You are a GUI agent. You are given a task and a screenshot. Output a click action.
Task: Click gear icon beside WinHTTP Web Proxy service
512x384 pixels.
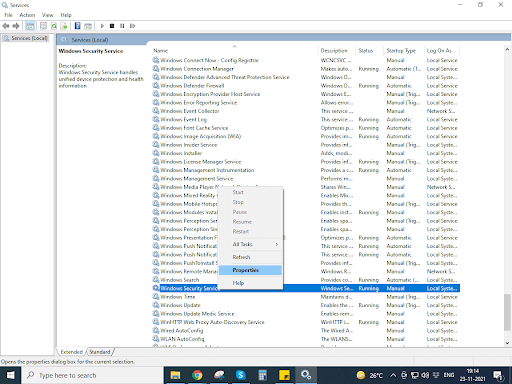(x=156, y=322)
